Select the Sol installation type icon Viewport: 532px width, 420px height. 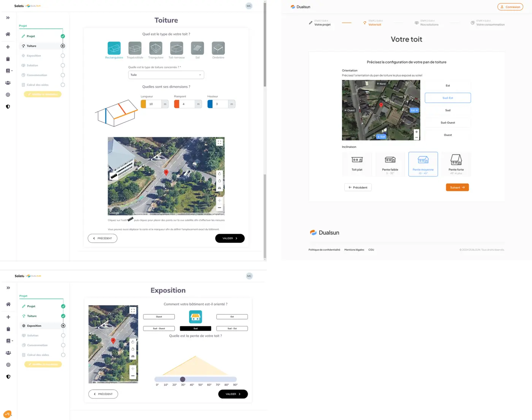pyautogui.click(x=197, y=48)
